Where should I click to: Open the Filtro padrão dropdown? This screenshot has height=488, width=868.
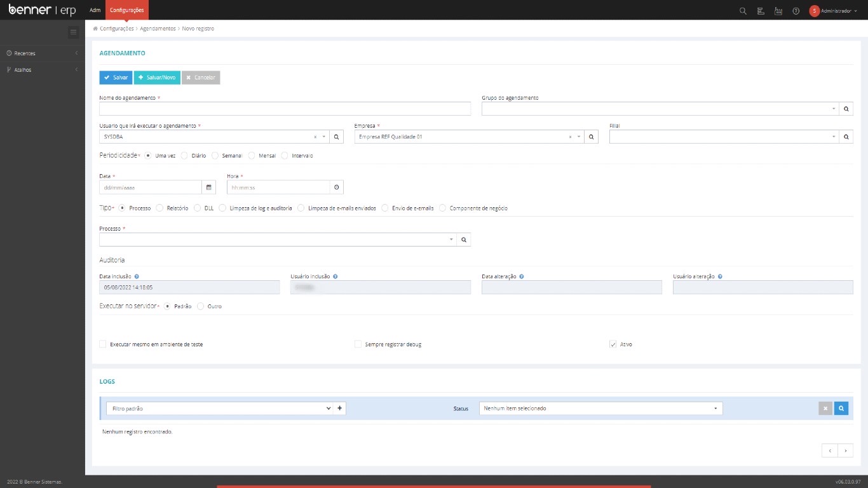[220, 409]
